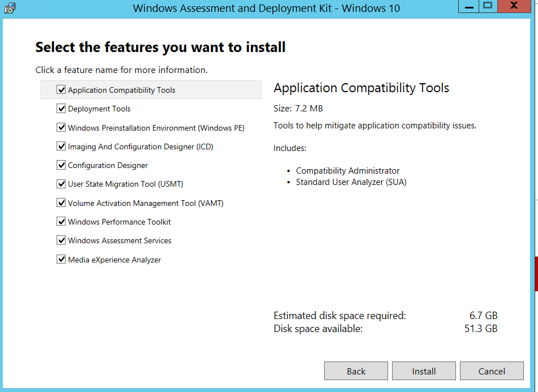Viewport: 538px width, 392px height.
Task: Select Windows Assessment Services feature name
Action: pos(119,240)
